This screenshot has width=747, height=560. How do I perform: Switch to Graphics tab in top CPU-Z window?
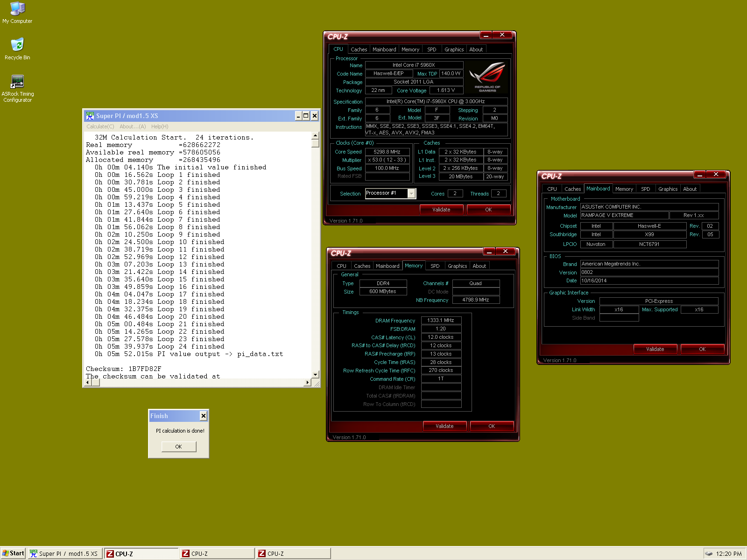click(454, 49)
